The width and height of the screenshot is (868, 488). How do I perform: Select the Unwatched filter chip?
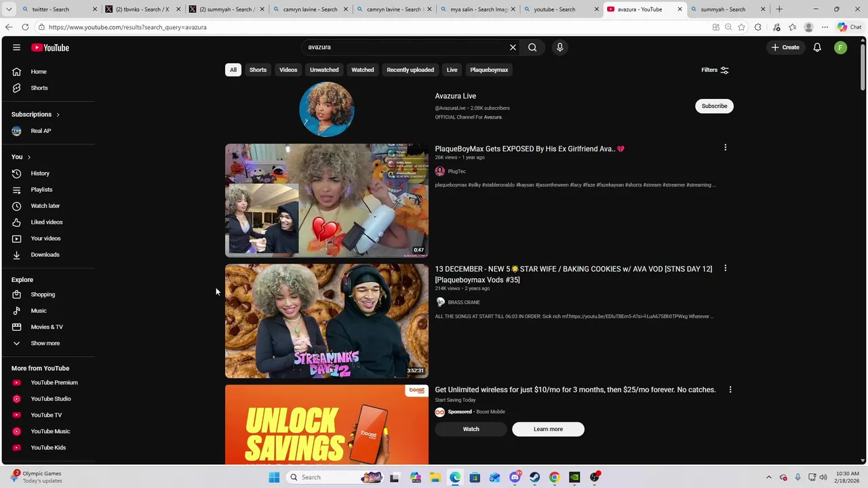(324, 70)
